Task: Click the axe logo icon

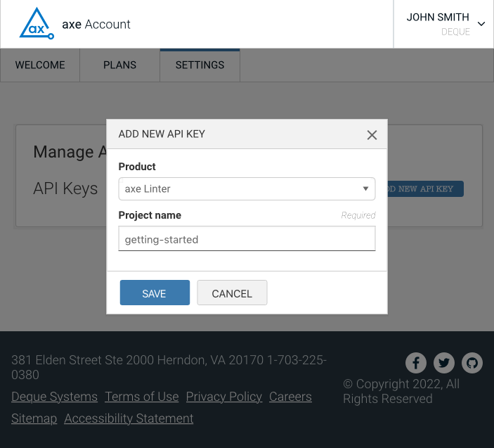Action: pyautogui.click(x=37, y=24)
